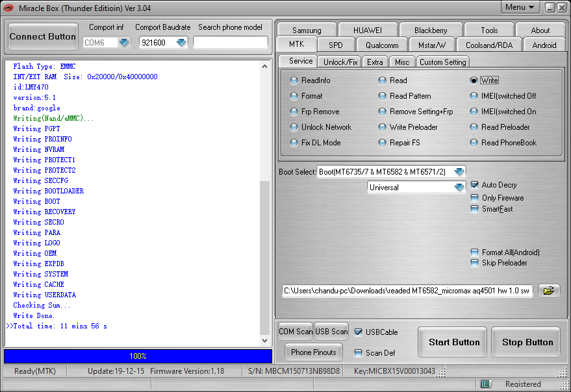Image resolution: width=571 pixels, height=392 pixels.
Task: Click the Connect Button
Action: pyautogui.click(x=43, y=36)
